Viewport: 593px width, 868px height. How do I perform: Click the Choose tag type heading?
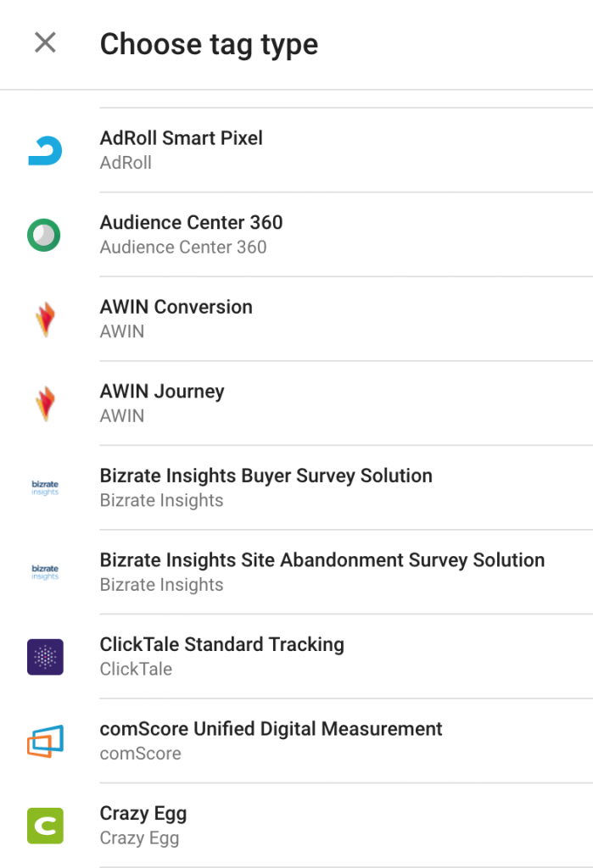(x=209, y=44)
